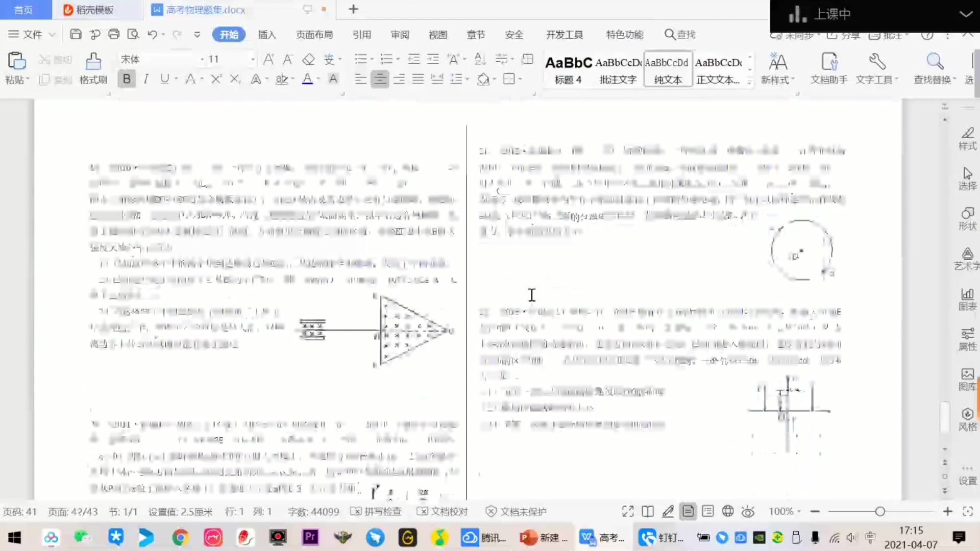Click the zoom slider at the status bar
This screenshot has width=980, height=551.
pos(880,511)
